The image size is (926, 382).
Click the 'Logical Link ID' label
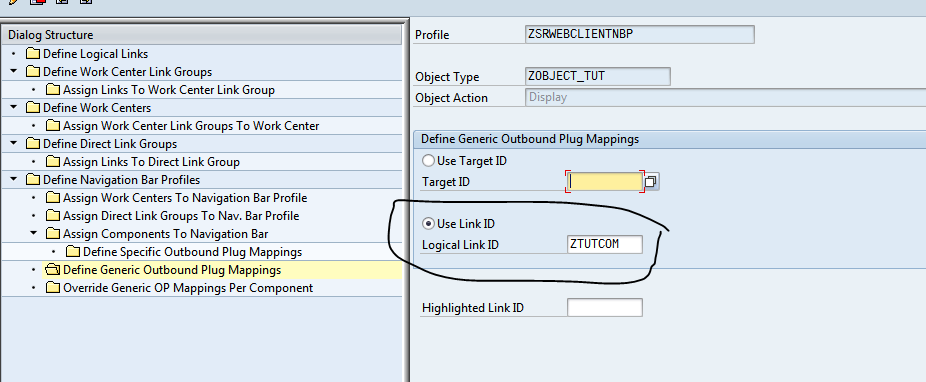461,244
